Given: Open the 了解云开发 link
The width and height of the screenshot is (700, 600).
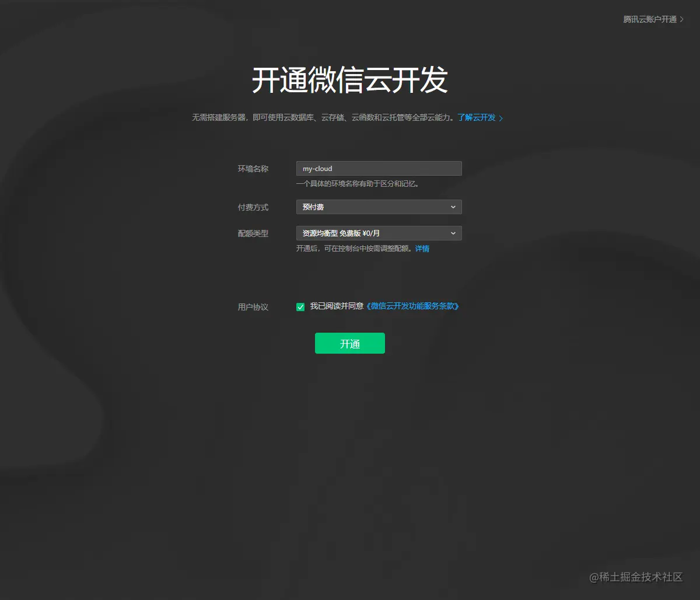Looking at the screenshot, I should pos(480,117).
